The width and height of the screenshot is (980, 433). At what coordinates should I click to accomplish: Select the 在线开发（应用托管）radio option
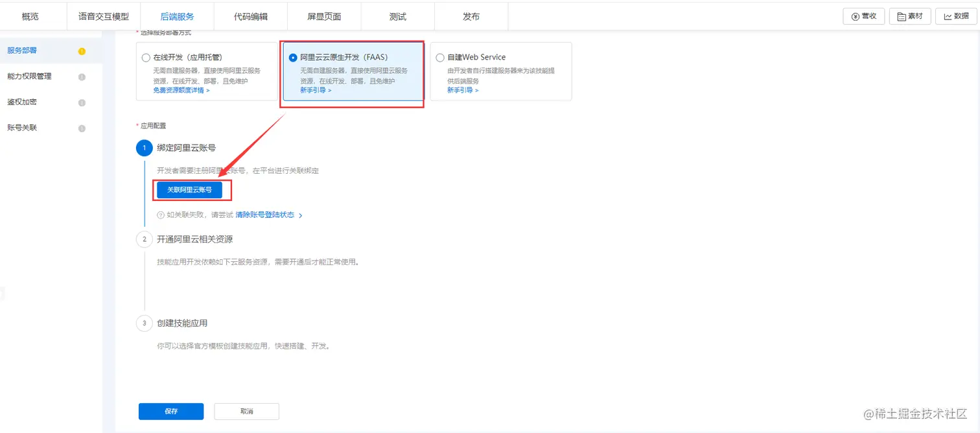tap(146, 57)
